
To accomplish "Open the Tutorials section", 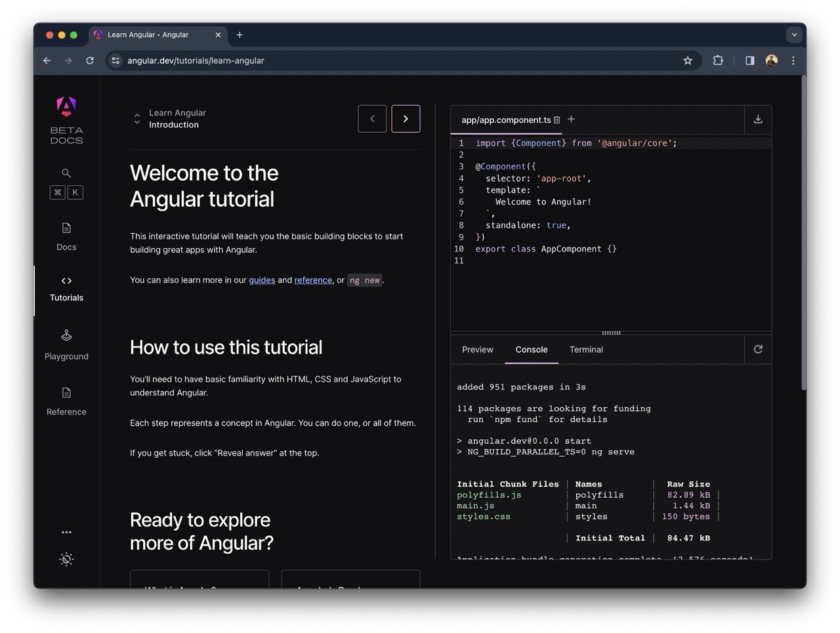I will tap(66, 289).
